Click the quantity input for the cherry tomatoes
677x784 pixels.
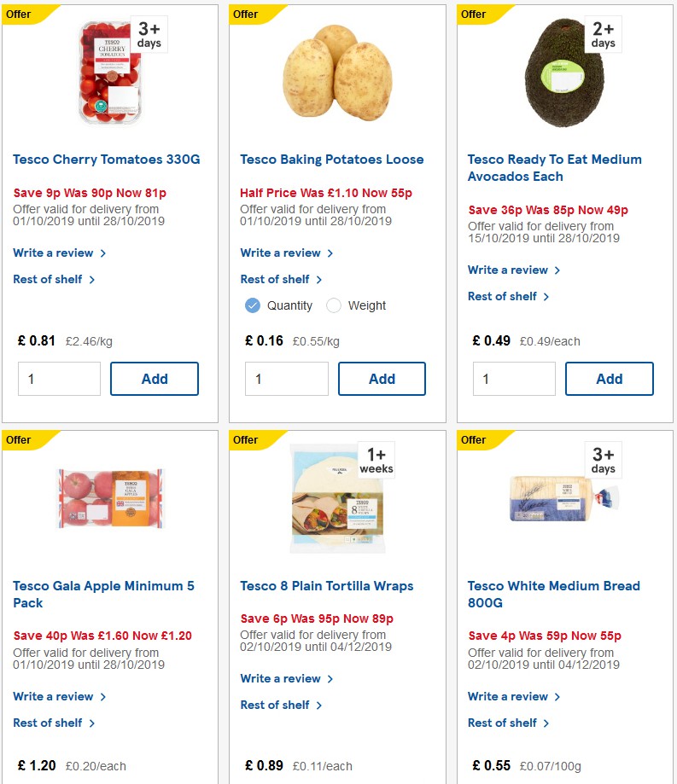click(x=59, y=379)
